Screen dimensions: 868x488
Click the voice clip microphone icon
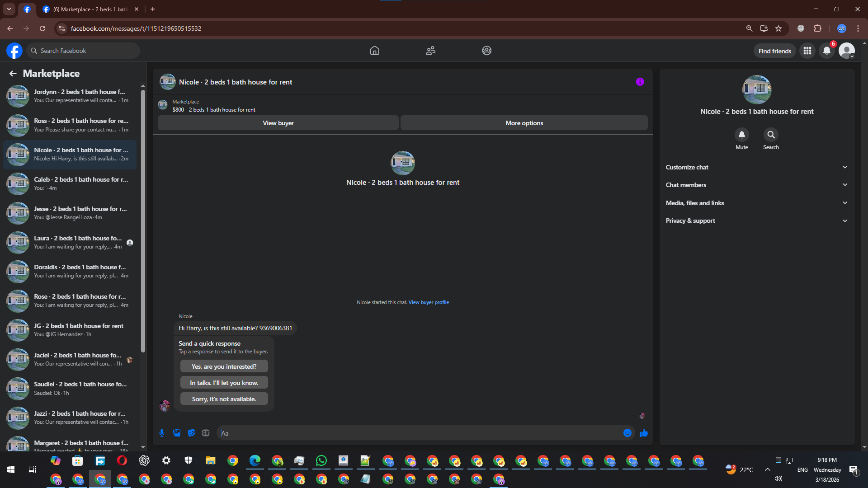(x=162, y=433)
